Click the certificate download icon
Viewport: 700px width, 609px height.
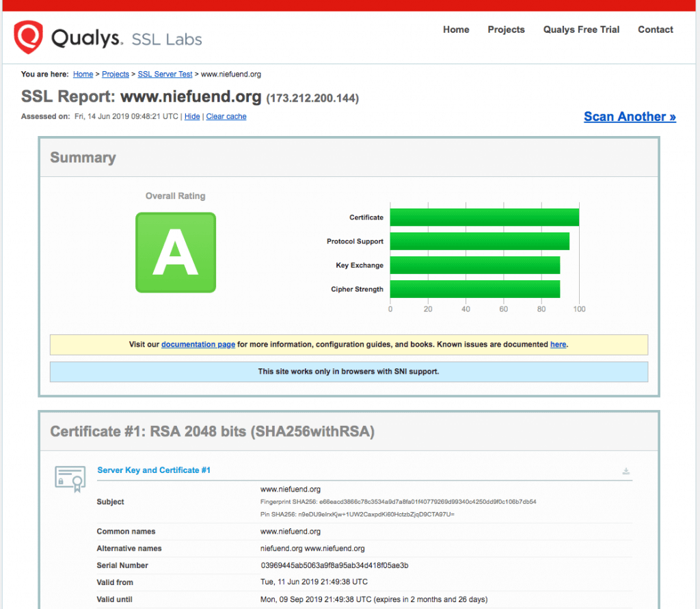pyautogui.click(x=626, y=471)
